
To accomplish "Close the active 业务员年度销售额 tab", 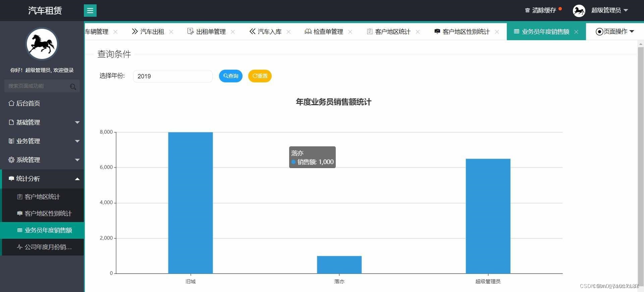I will click(x=576, y=32).
